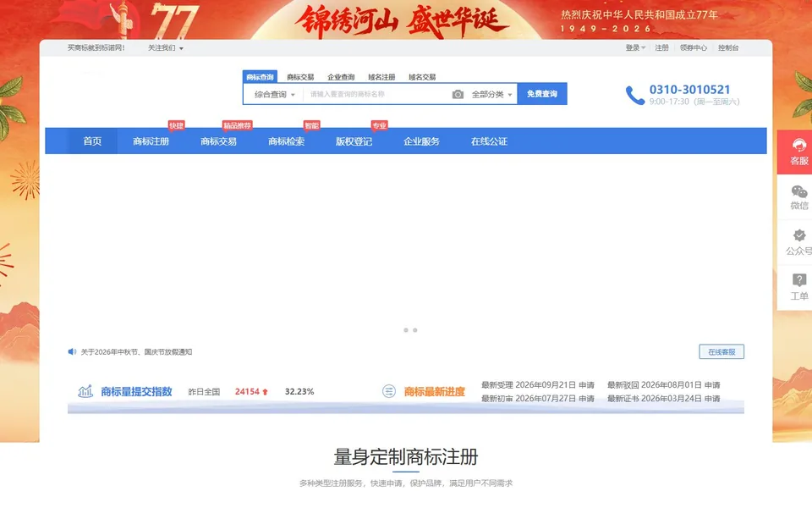Open 企业服务 in the navigation bar
This screenshot has width=812, height=508.
(x=421, y=141)
